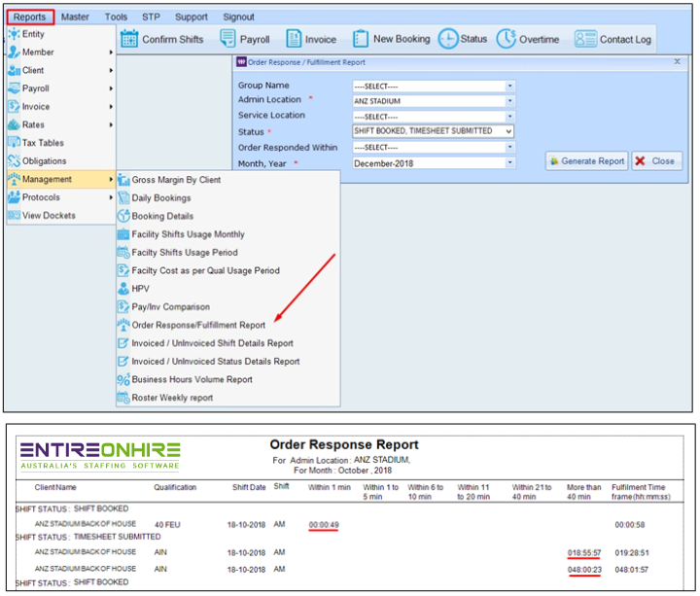The height and width of the screenshot is (596, 700).
Task: Click the Generate Report button
Action: 586,160
